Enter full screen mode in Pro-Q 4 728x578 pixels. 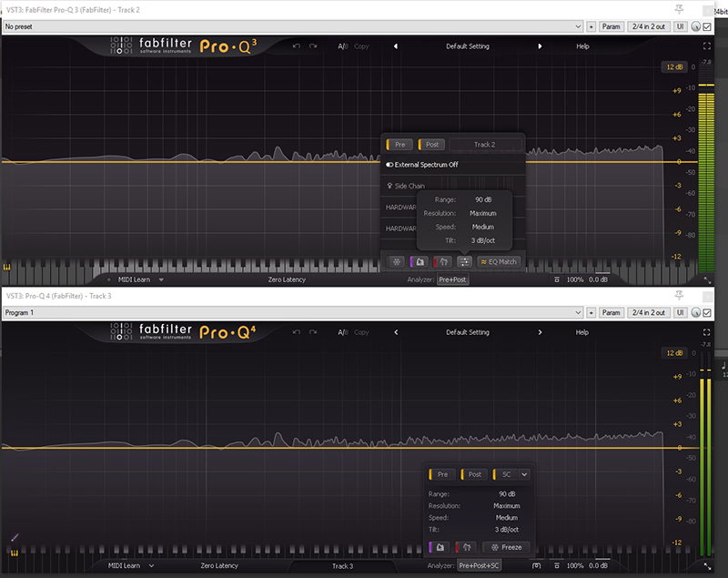click(x=707, y=332)
